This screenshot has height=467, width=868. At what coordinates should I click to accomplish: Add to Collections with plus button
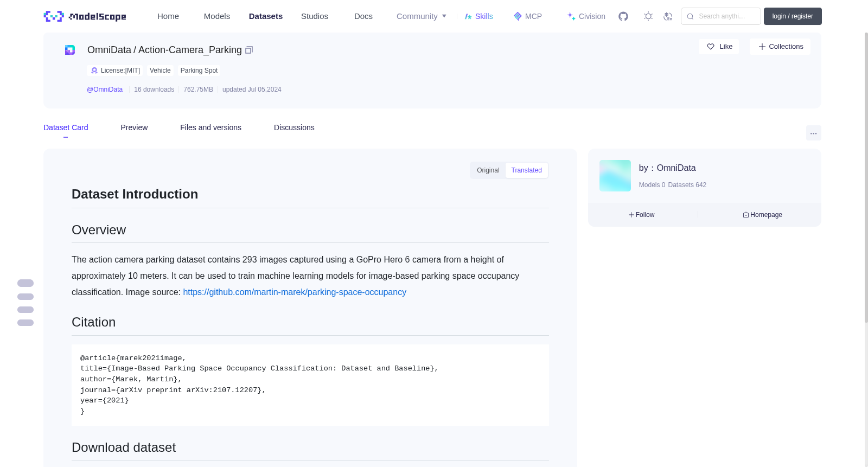[780, 47]
